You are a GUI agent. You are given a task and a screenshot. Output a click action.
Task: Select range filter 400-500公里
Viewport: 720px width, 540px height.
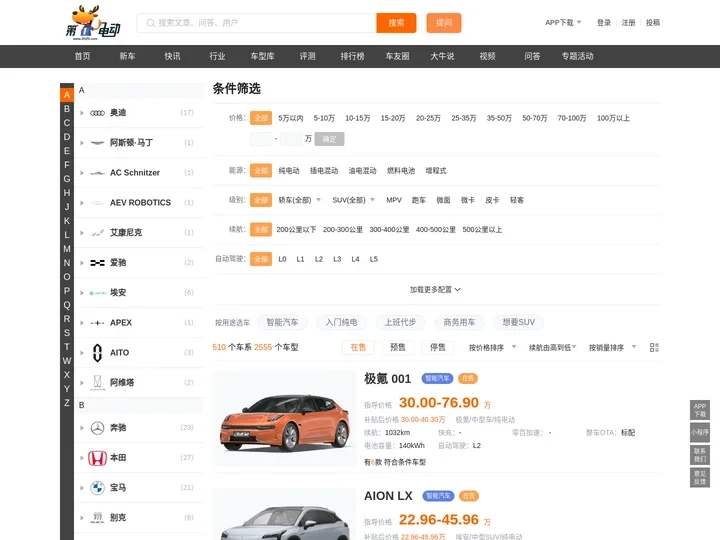(x=436, y=230)
